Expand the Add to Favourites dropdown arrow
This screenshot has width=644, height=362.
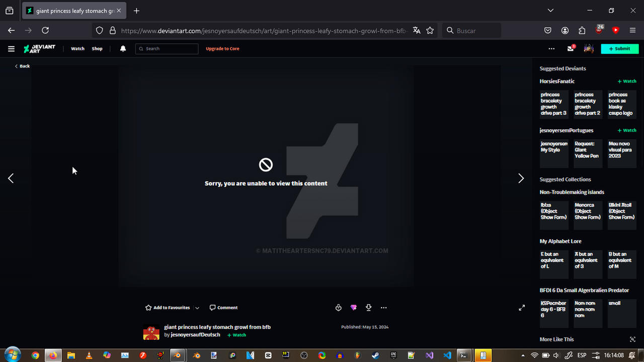197,308
